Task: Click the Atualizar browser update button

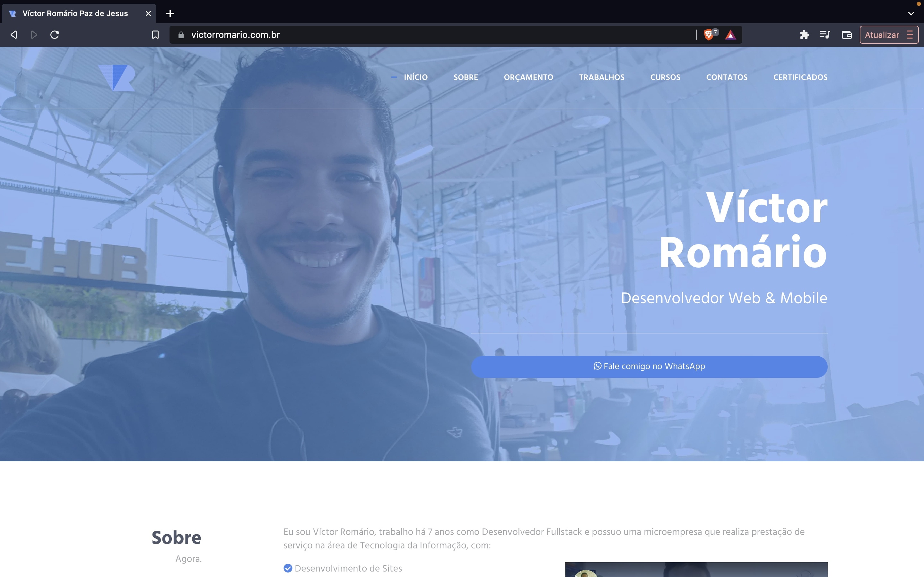Action: pyautogui.click(x=882, y=35)
